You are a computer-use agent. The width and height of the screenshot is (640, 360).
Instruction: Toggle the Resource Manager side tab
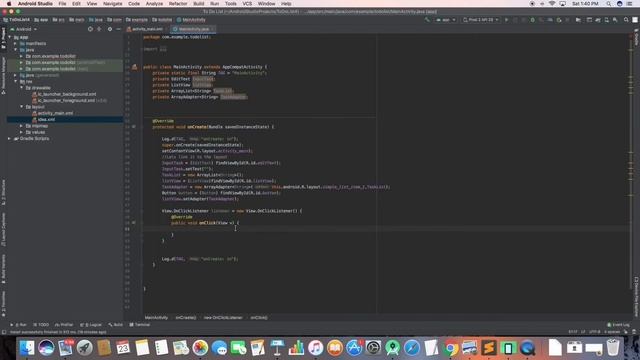3,76
